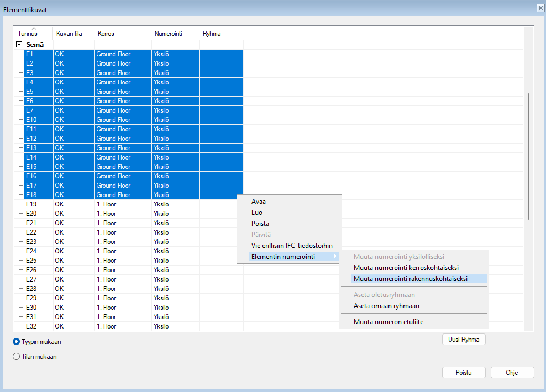Click the vertical scrollbar thumb of the list
Viewport: 546px width, 392px height.
(x=528, y=156)
